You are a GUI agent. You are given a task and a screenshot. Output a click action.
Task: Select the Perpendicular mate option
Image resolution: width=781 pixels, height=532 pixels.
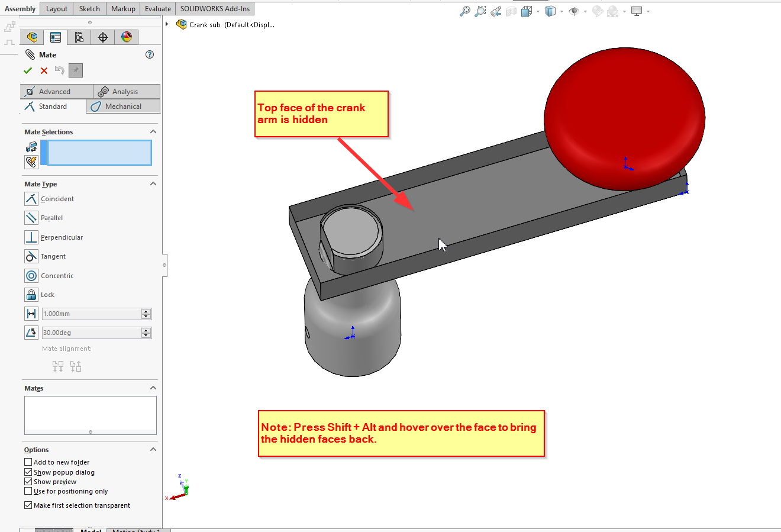31,237
